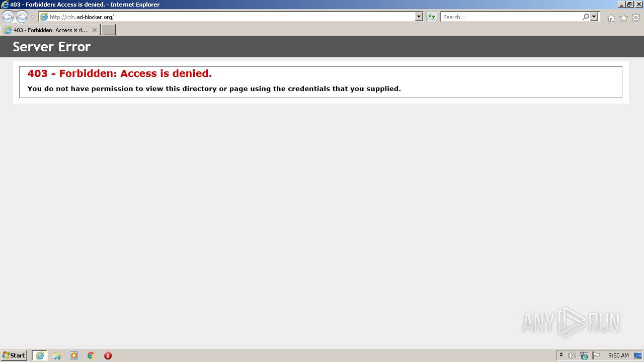This screenshot has width=644, height=362.
Task: Open the Windows Start menu
Action: coord(14,355)
